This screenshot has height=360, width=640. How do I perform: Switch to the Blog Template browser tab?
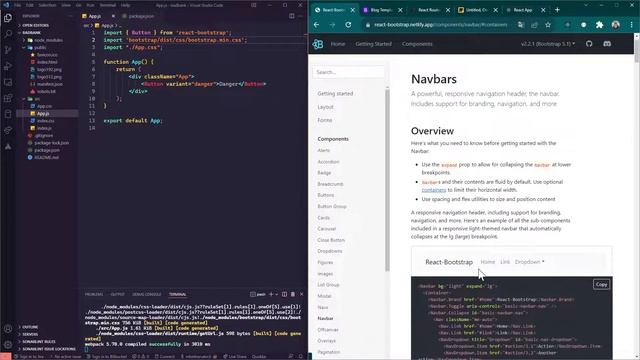pos(381,10)
